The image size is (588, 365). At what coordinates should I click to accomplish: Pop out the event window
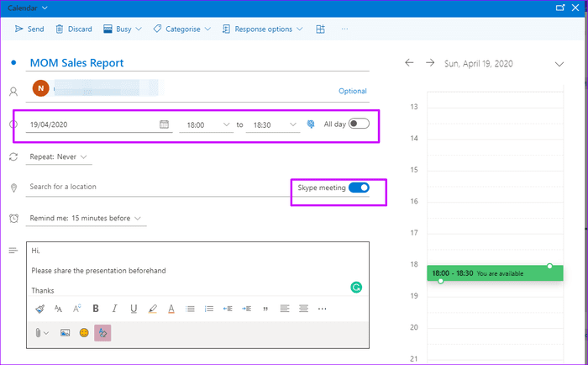(x=560, y=8)
